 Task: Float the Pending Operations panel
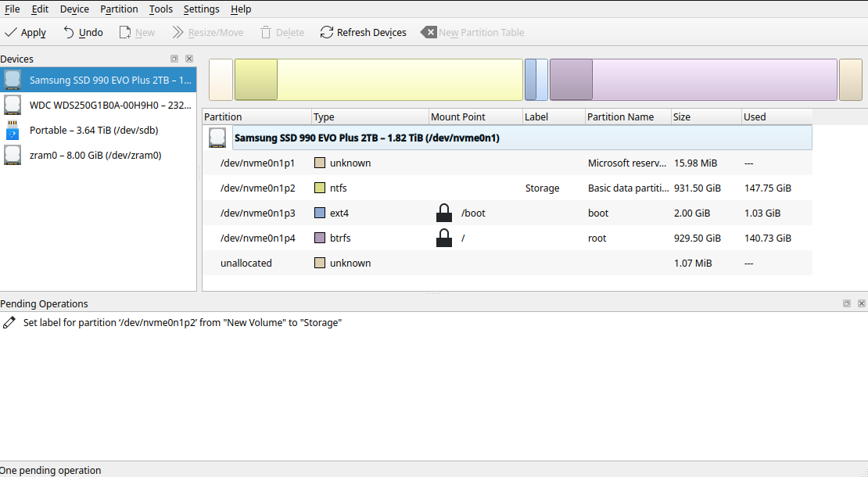(x=846, y=303)
